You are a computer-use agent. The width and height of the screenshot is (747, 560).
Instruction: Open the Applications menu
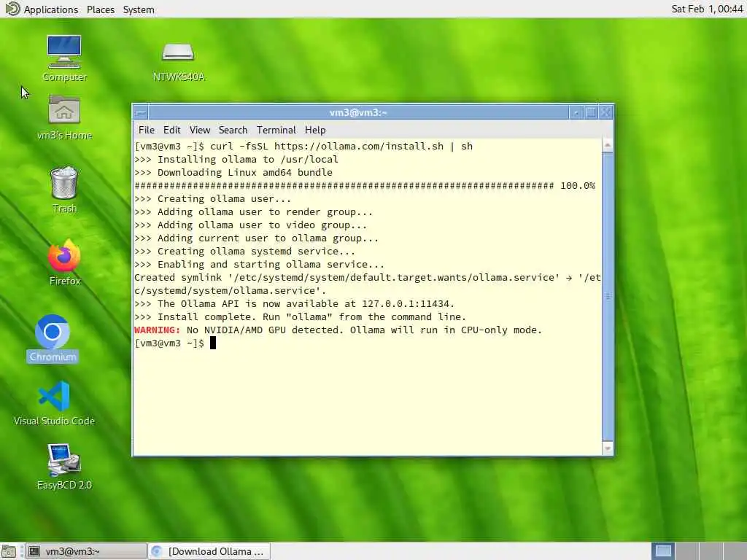coord(51,9)
